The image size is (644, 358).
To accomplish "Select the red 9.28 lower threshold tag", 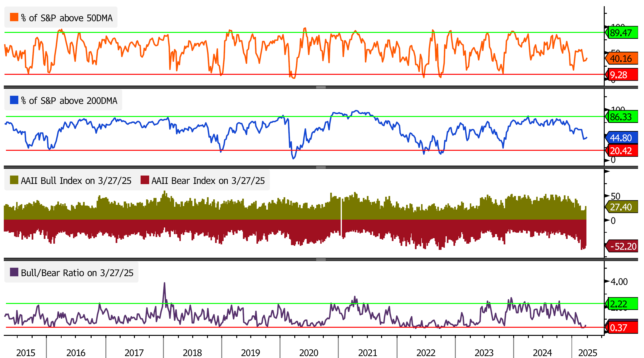I will (622, 75).
